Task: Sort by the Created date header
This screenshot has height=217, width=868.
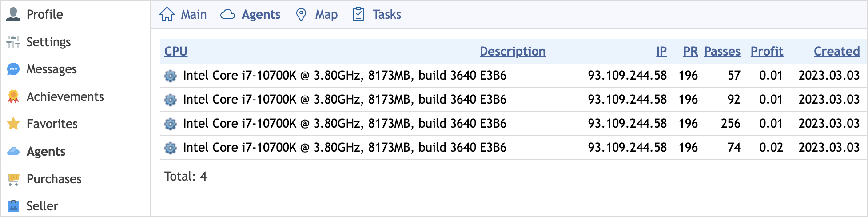Action: 837,52
